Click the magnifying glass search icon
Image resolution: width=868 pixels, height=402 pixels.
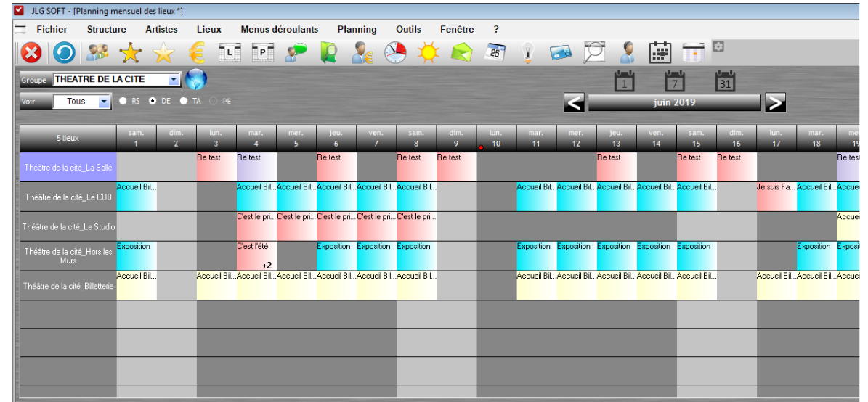tap(594, 52)
